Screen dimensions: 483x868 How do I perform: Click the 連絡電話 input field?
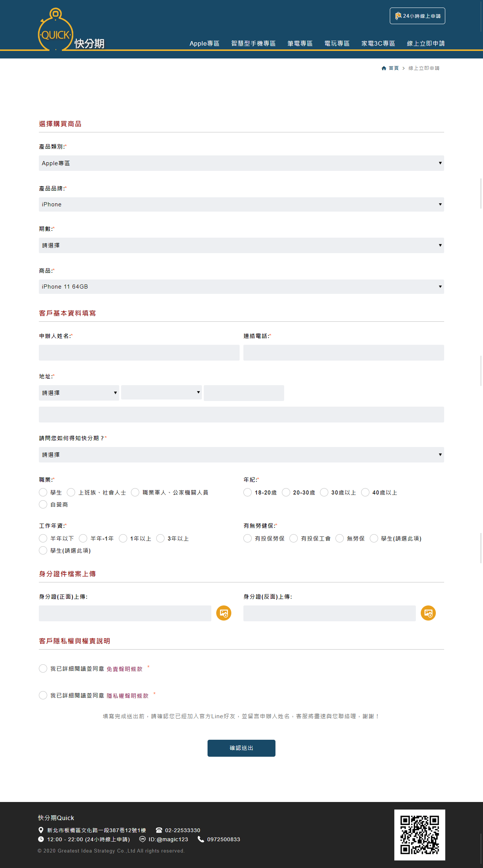(344, 353)
